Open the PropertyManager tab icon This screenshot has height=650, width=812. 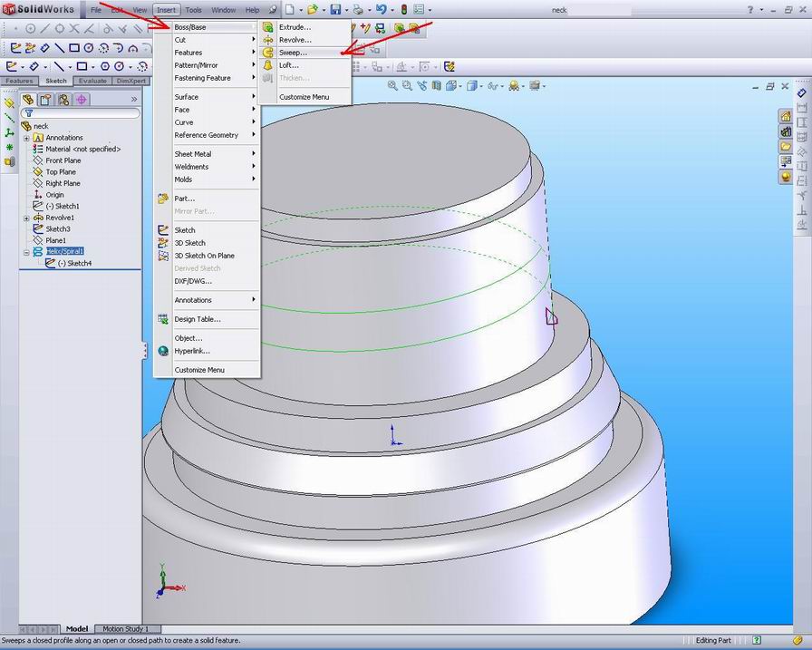(x=43, y=100)
